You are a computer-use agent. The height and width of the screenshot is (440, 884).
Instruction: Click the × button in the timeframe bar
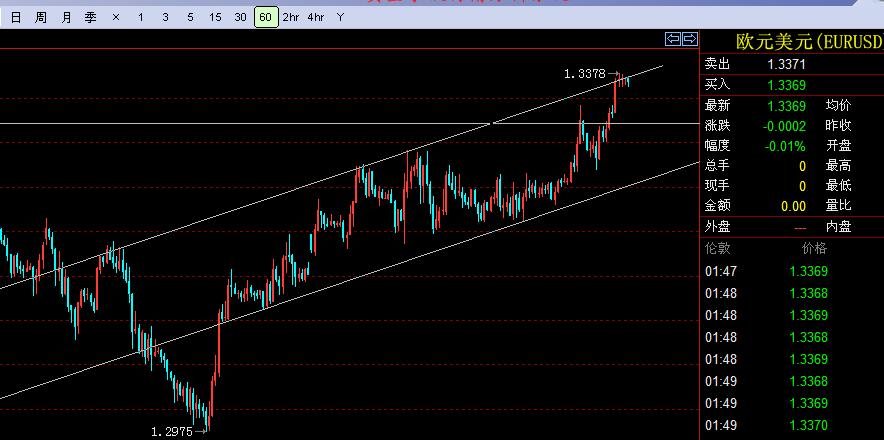coord(116,17)
